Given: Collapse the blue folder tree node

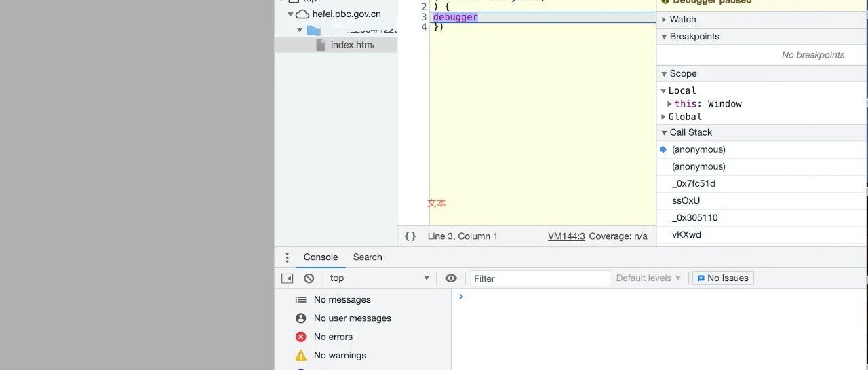Looking at the screenshot, I should pyautogui.click(x=300, y=30).
